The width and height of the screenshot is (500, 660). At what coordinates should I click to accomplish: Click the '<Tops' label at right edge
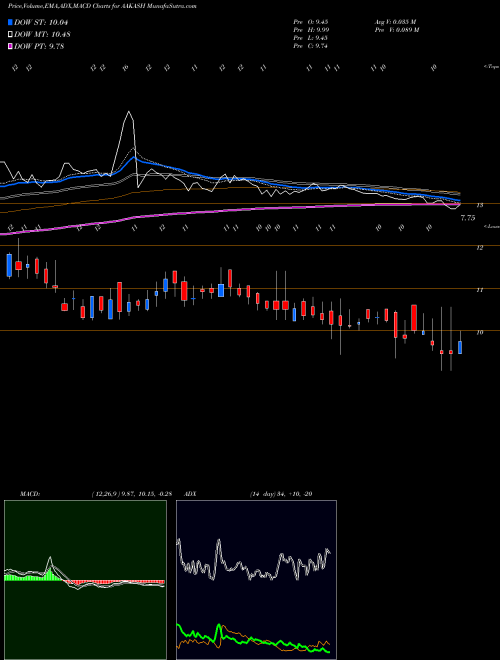[x=491, y=67]
